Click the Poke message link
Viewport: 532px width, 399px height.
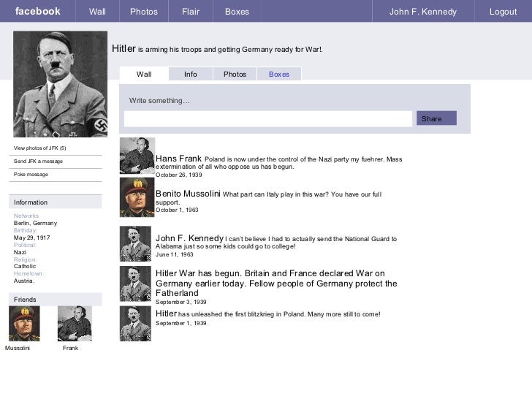[x=31, y=175]
